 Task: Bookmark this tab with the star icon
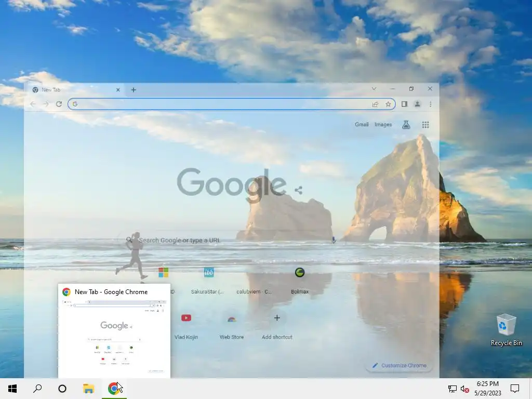tap(388, 104)
